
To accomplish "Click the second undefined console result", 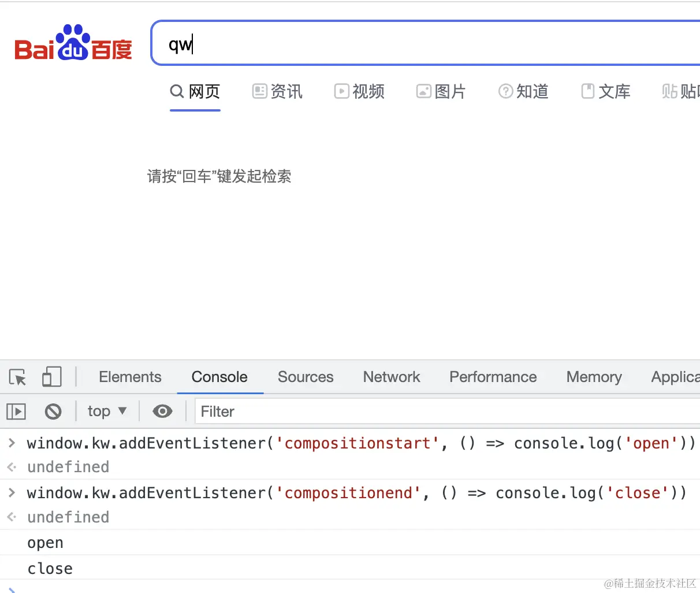I will (68, 517).
